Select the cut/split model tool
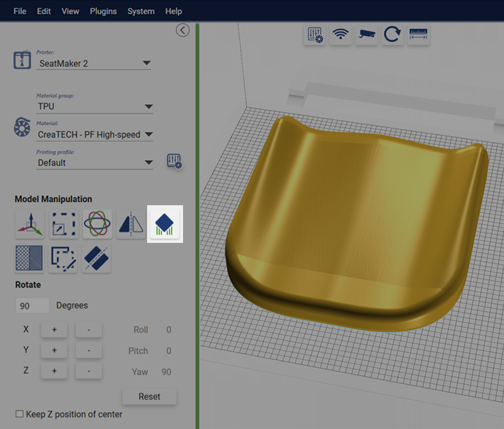Image resolution: width=504 pixels, height=429 pixels. (96, 258)
